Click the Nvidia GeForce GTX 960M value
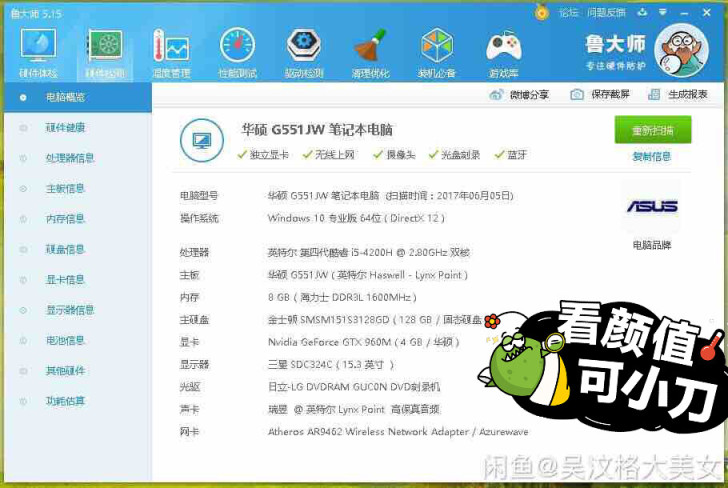The width and height of the screenshot is (728, 488). click(364, 342)
